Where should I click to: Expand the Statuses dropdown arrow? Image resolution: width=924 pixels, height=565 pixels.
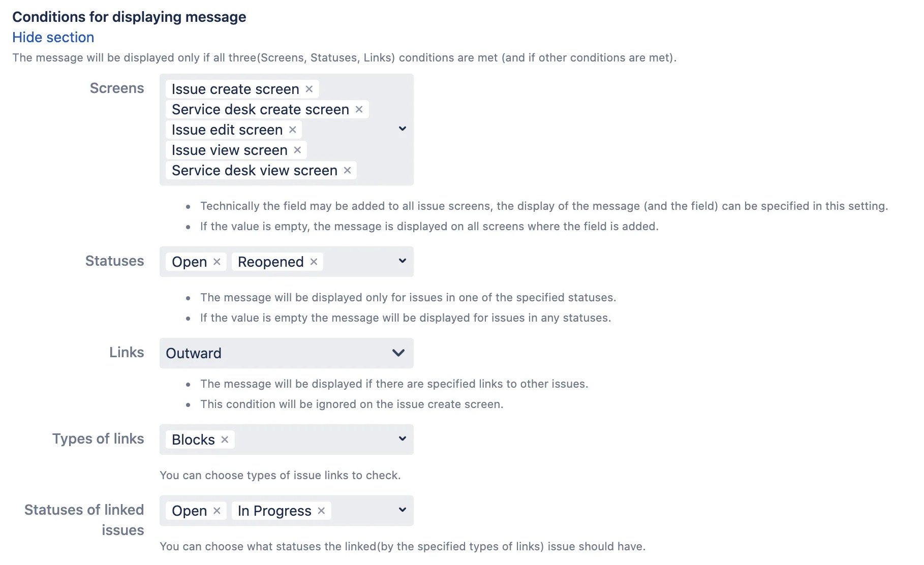point(402,261)
